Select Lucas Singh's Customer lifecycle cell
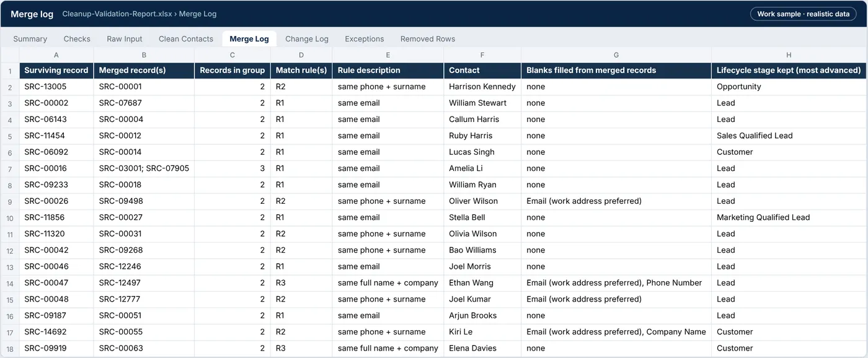The image size is (868, 358). click(x=789, y=152)
